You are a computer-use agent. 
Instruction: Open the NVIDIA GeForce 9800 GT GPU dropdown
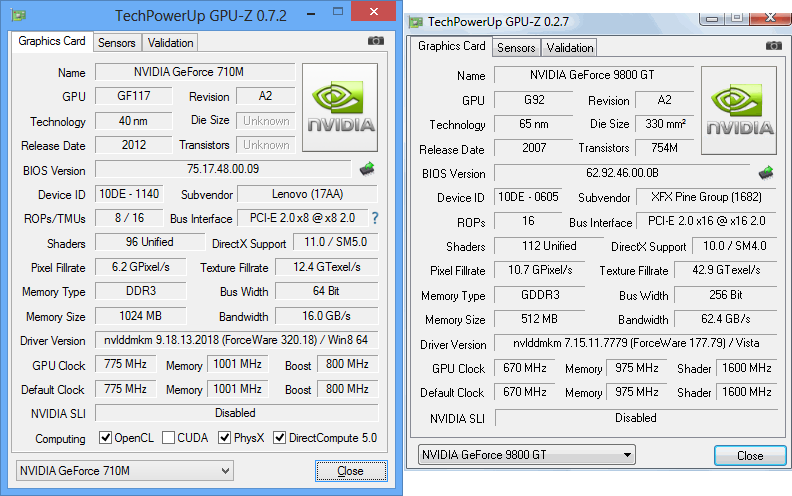pyautogui.click(x=526, y=455)
